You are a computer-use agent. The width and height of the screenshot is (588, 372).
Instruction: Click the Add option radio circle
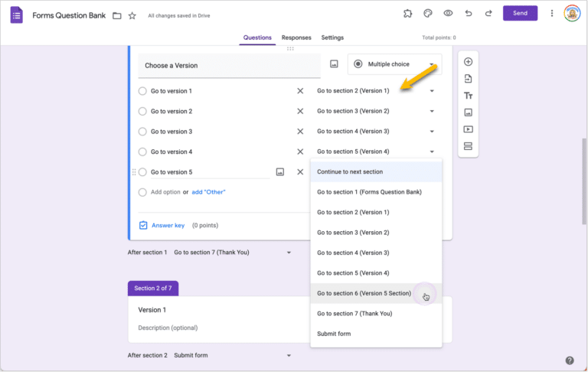(x=142, y=192)
